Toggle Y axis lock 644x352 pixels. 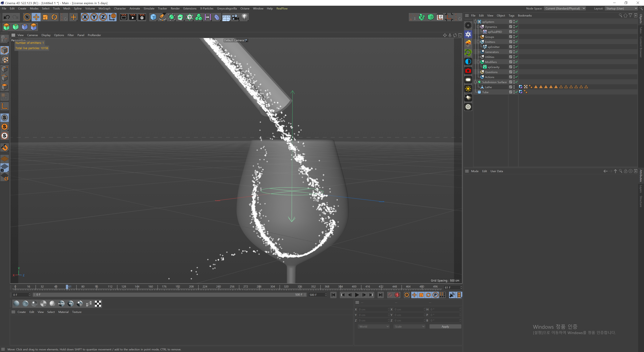(94, 17)
